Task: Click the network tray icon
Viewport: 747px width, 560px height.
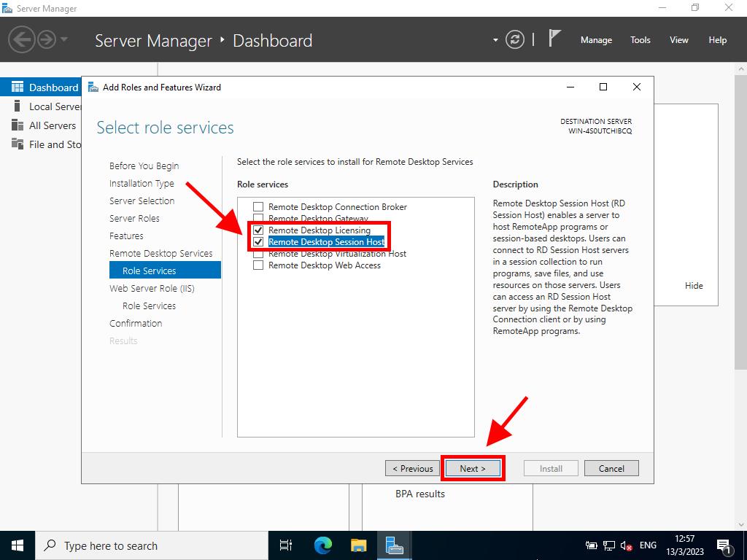Action: pyautogui.click(x=609, y=545)
